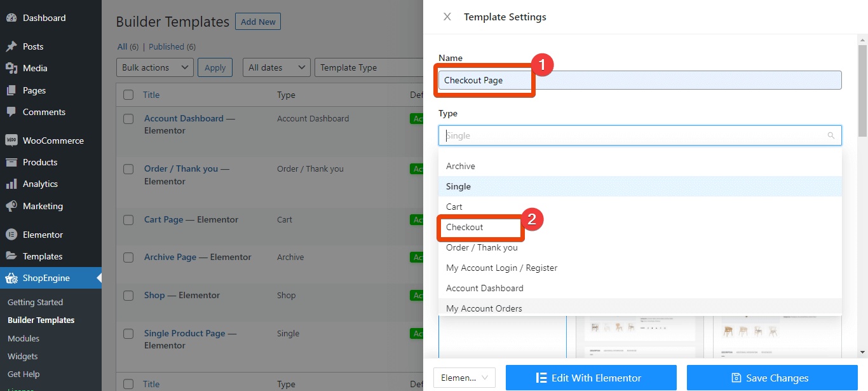
Task: Open the Widgets menu item
Action: click(22, 356)
